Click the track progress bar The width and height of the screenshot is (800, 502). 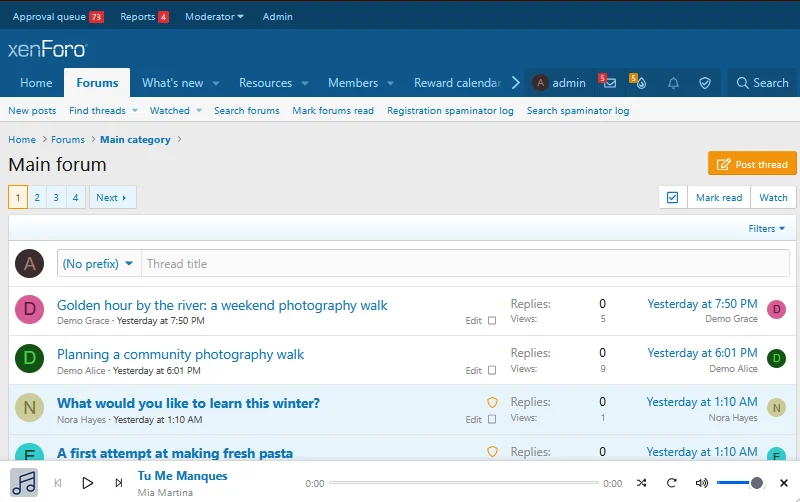(x=464, y=482)
